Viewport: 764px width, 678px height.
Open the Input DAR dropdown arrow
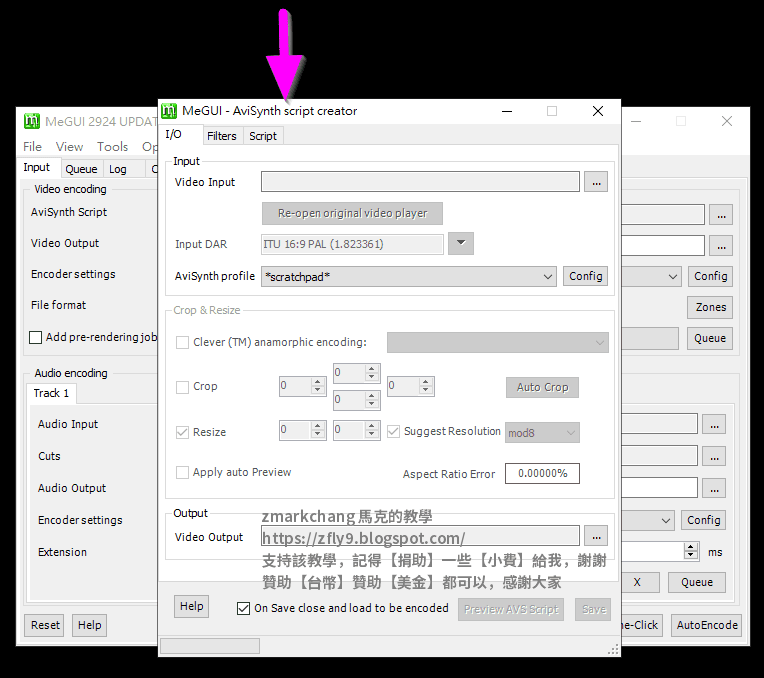pyautogui.click(x=461, y=243)
